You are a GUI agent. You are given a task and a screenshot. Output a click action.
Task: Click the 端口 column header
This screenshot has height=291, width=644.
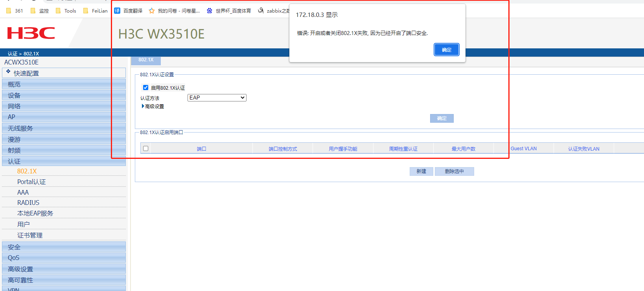pyautogui.click(x=201, y=149)
